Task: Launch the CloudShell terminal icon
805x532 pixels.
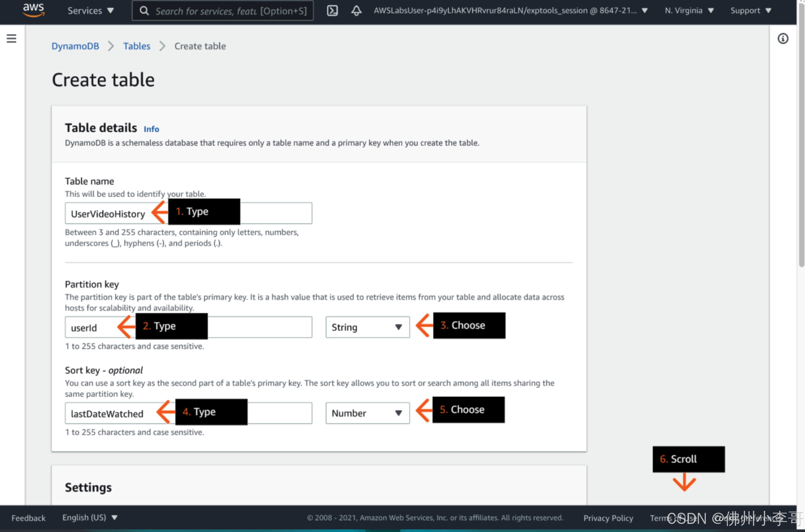Action: [332, 11]
